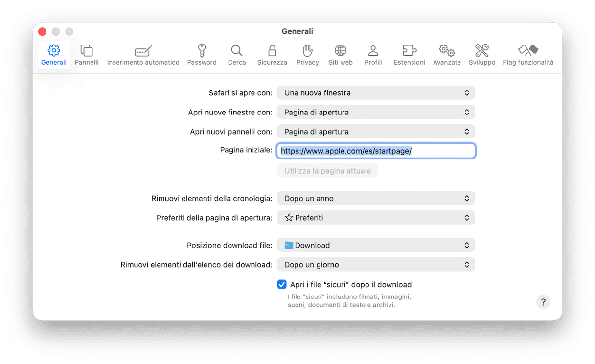Click the Posizione download file label

[x=229, y=245]
